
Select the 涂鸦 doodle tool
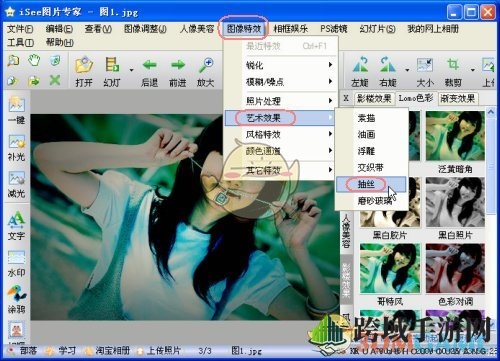point(17,299)
